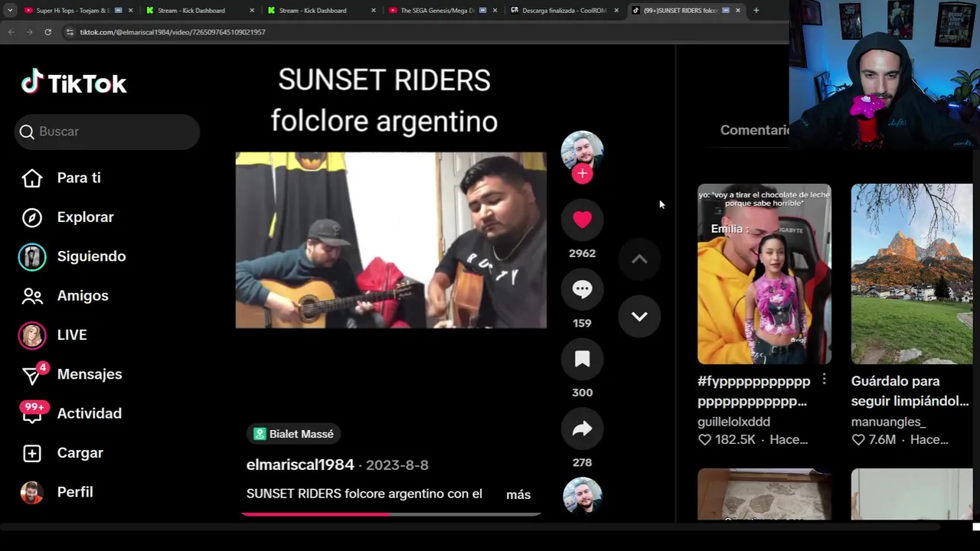Viewport: 980px width, 551px height.
Task: Open the Comentarios tab
Action: pos(754,130)
